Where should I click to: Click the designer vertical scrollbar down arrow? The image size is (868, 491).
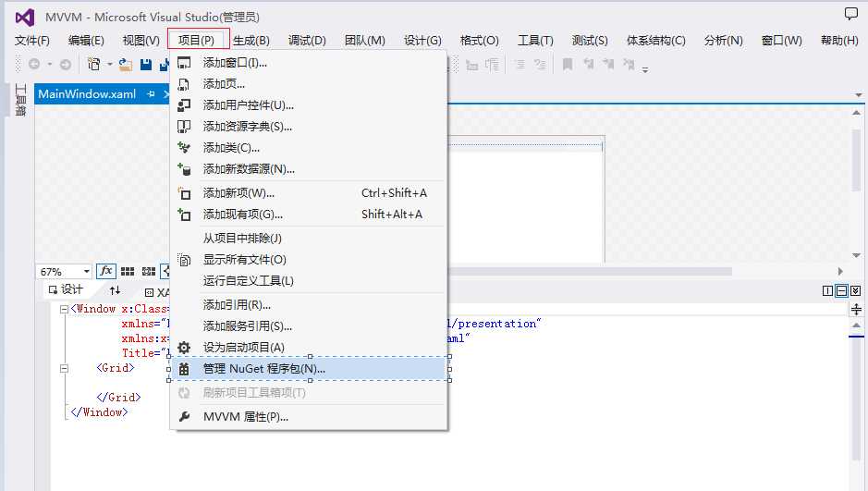pyautogui.click(x=856, y=255)
